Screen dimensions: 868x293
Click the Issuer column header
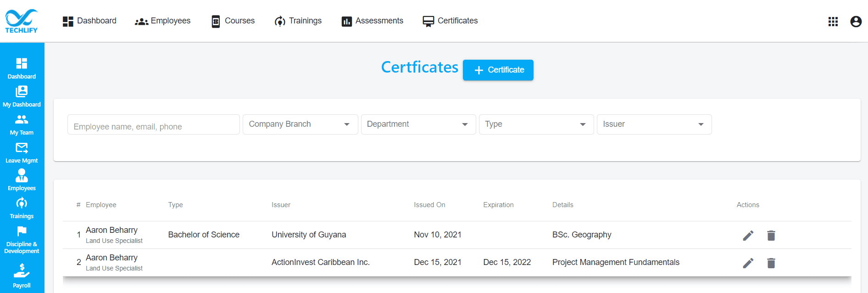(x=281, y=205)
